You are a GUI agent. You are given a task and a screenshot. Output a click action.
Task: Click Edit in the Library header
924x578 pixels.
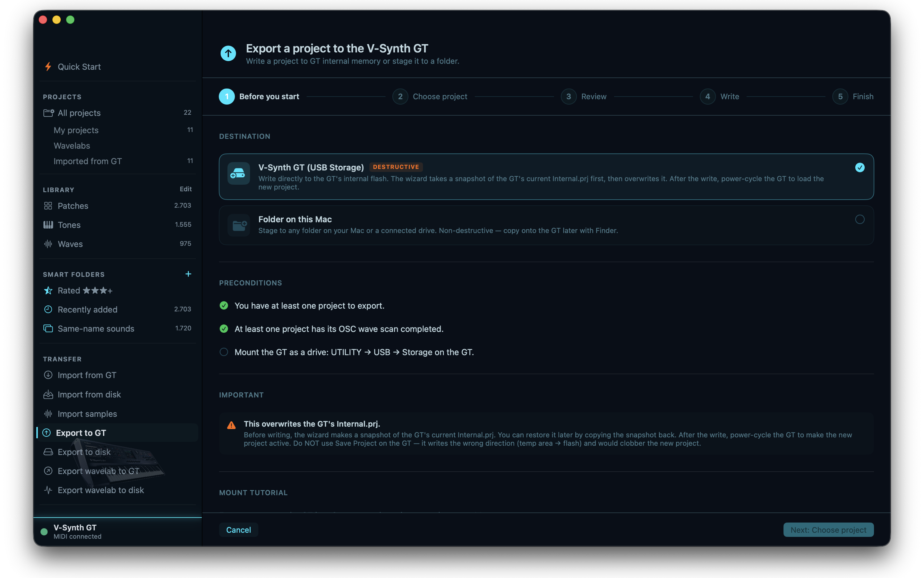click(x=185, y=189)
